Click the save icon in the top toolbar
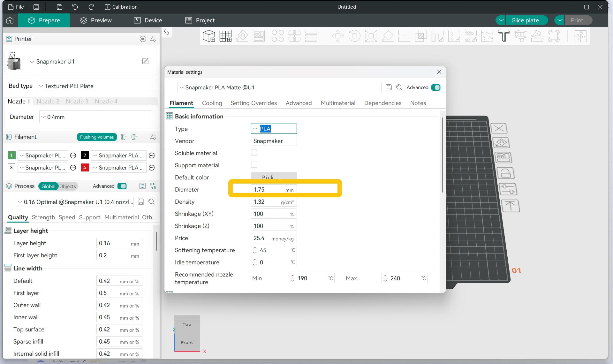The height and width of the screenshot is (364, 613). pyautogui.click(x=59, y=7)
